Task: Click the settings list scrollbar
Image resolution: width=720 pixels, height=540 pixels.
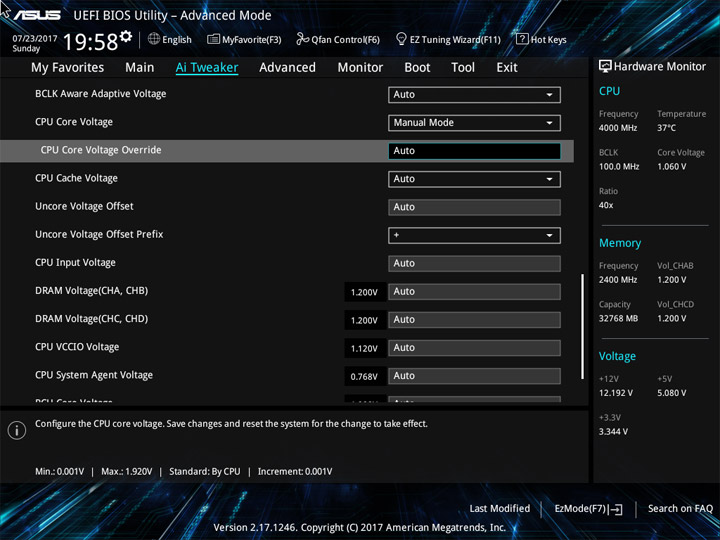Action: [583, 326]
